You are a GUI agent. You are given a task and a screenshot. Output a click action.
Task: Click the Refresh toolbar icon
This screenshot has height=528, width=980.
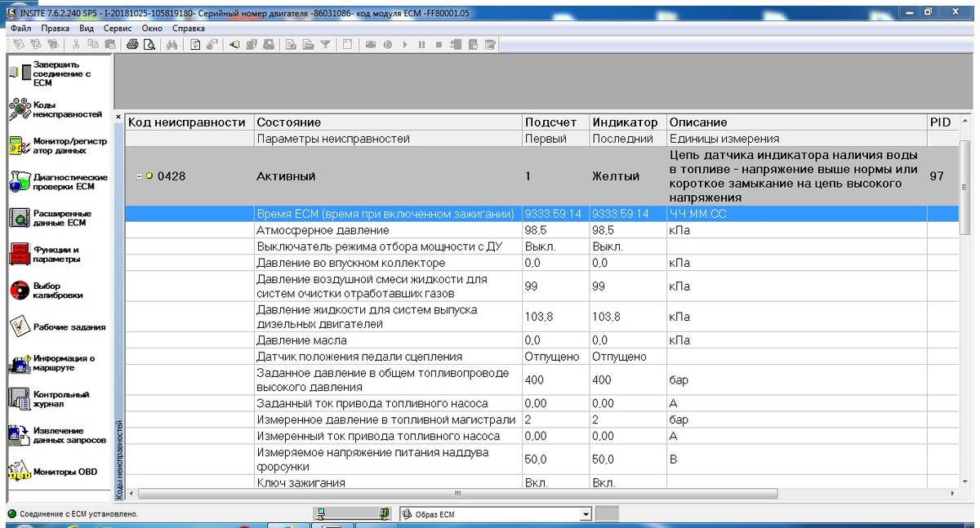point(195,45)
